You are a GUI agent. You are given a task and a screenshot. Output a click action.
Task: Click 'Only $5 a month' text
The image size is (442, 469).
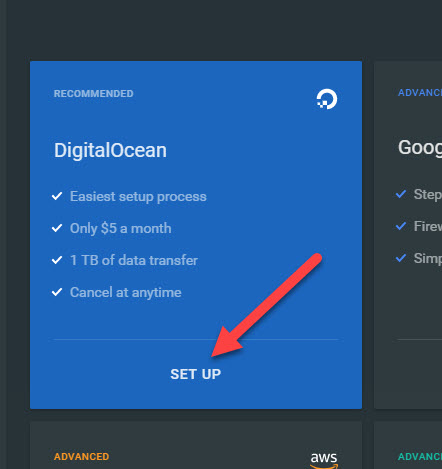(x=121, y=228)
